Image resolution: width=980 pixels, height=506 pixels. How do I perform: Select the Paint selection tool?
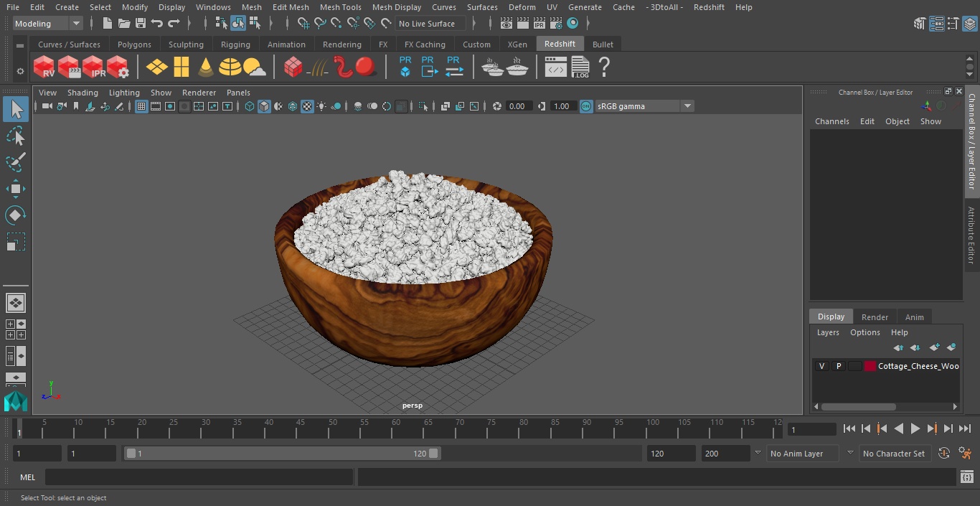[x=15, y=162]
